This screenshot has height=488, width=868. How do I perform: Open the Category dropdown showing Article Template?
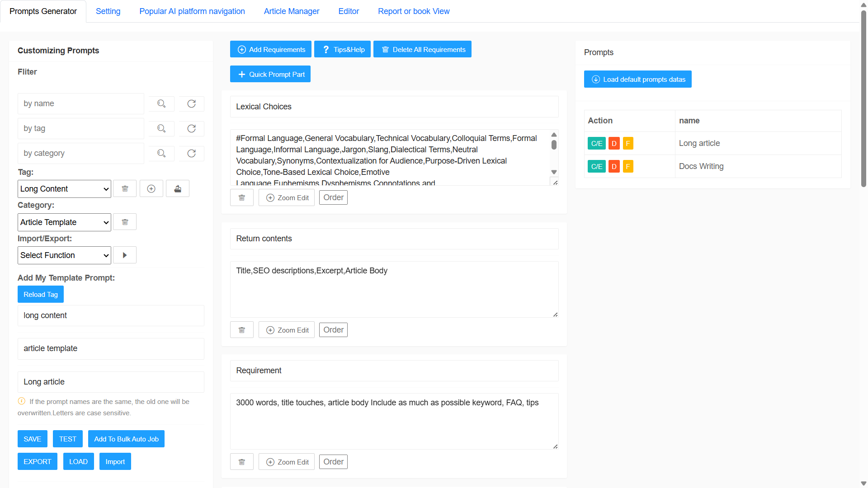click(64, 222)
